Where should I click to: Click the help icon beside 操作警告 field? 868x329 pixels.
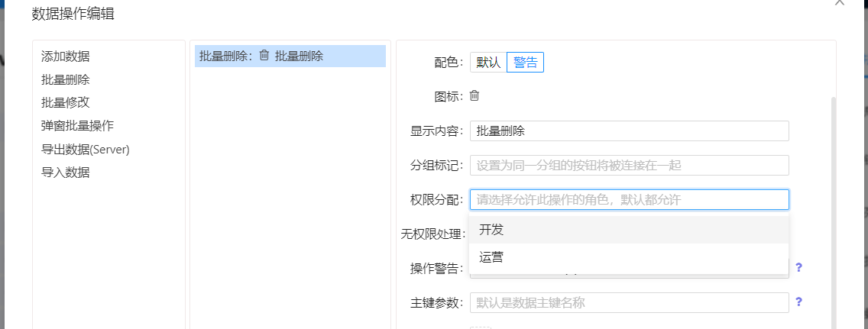798,267
